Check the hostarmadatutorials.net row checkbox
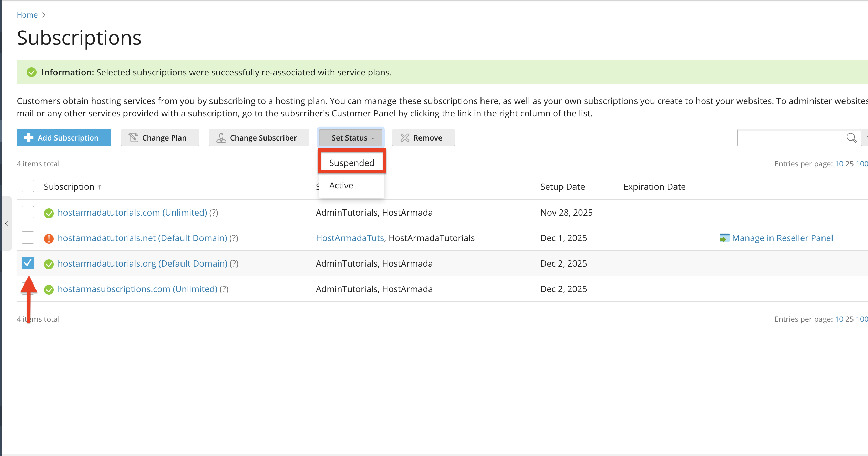The image size is (868, 456). (x=28, y=238)
